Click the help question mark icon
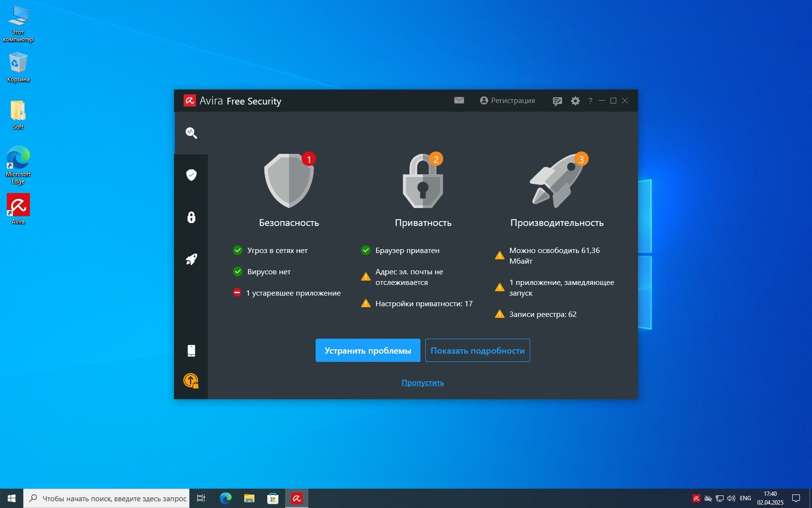The height and width of the screenshot is (508, 812). pos(590,101)
